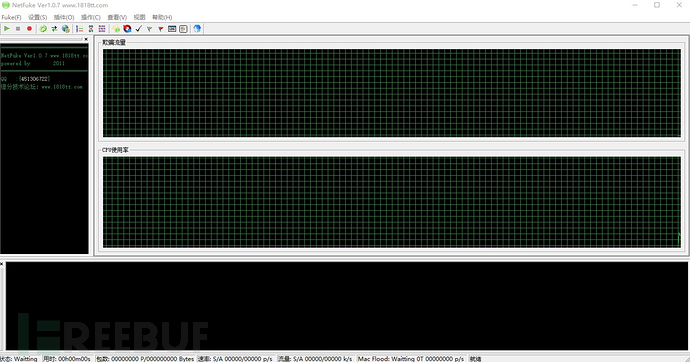This screenshot has width=690, height=362.
Task: Click the S/A k/s traffic status field
Action: click(315, 358)
